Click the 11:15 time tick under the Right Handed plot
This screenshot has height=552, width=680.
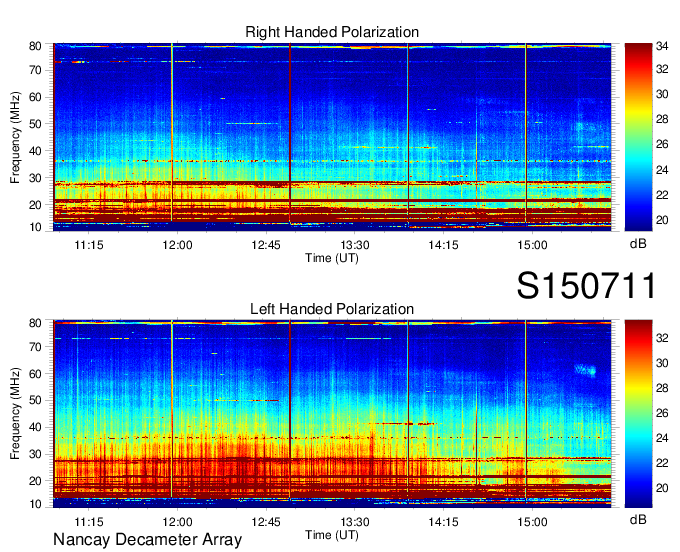[x=89, y=245]
